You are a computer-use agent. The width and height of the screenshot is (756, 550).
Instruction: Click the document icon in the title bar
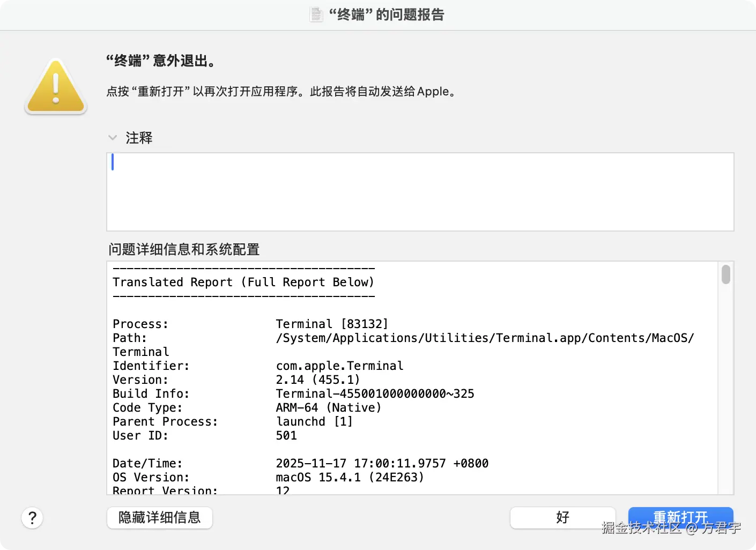[316, 14]
